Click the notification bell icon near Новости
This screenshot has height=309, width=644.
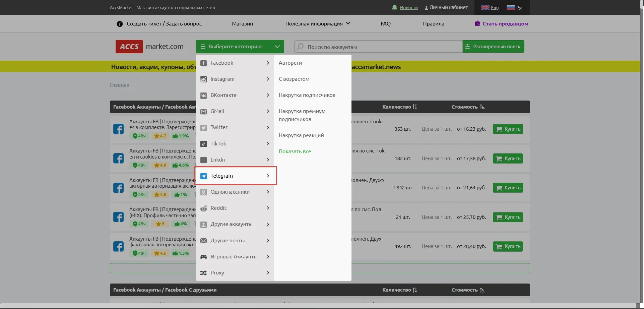coord(395,7)
